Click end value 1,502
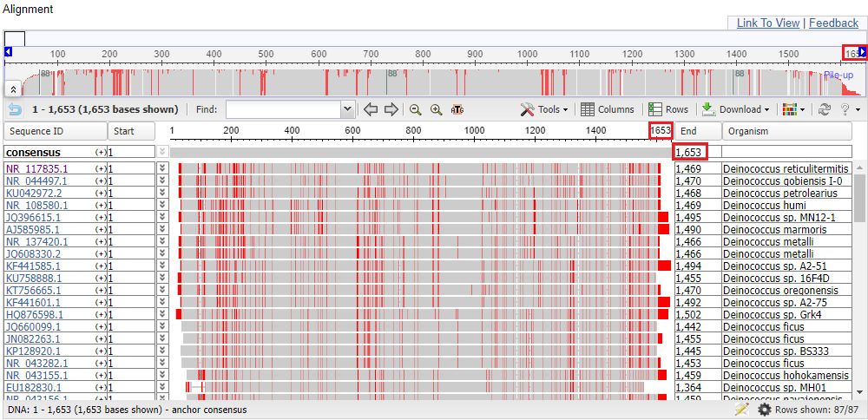Screen dimensions: 868x420 (688, 314)
